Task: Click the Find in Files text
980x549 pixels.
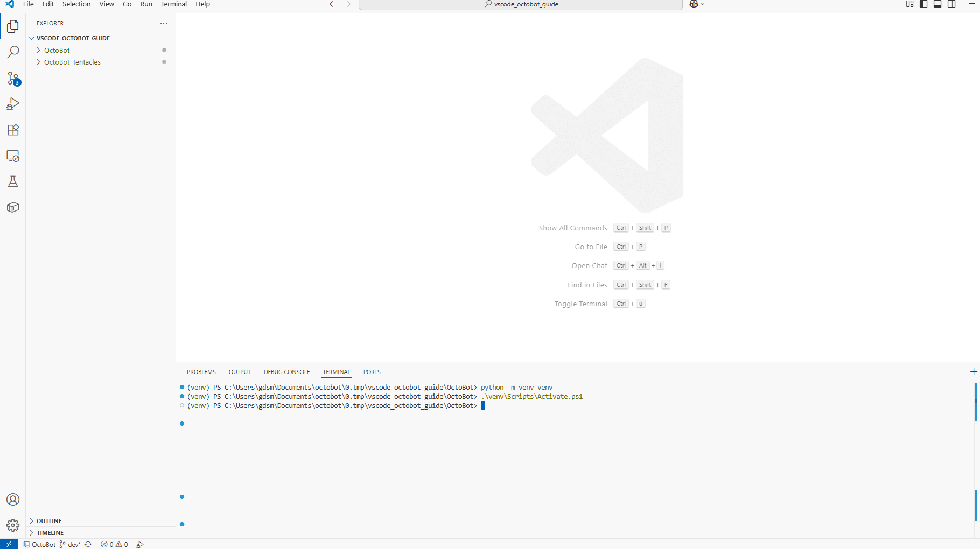Action: [587, 285]
